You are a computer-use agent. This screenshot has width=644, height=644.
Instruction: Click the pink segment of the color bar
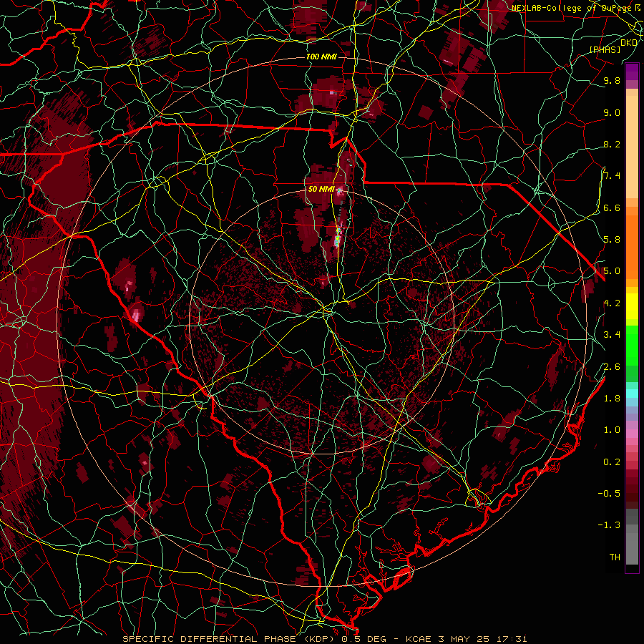pos(632,434)
